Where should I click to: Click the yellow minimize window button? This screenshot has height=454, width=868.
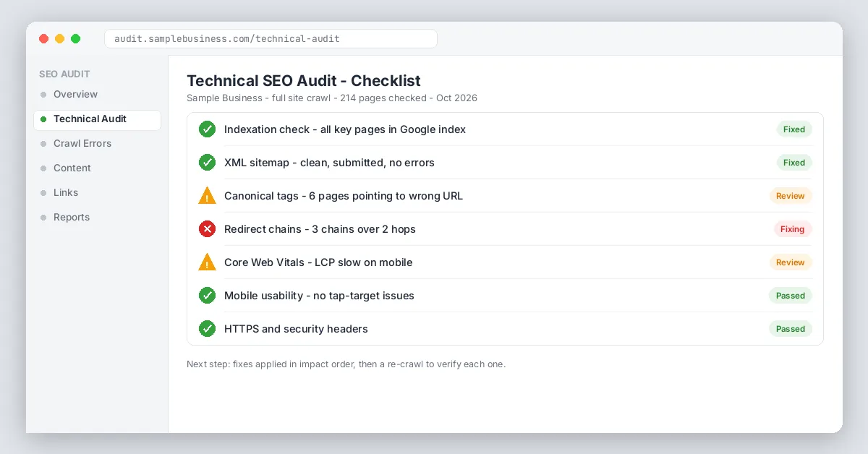pos(60,39)
